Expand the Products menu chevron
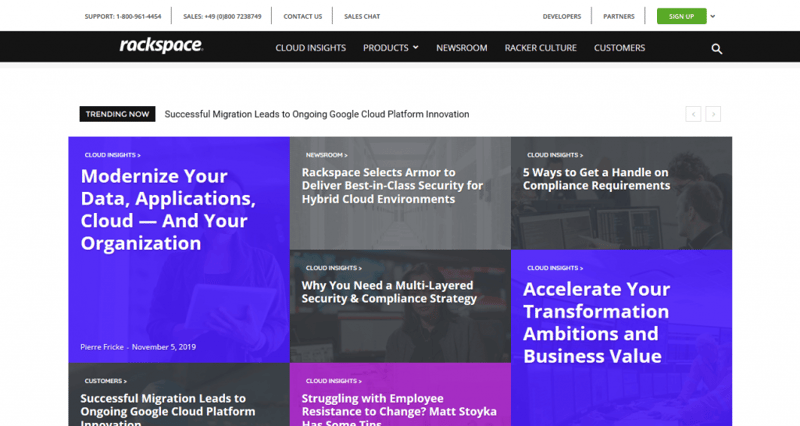This screenshot has width=800, height=426. pos(415,47)
